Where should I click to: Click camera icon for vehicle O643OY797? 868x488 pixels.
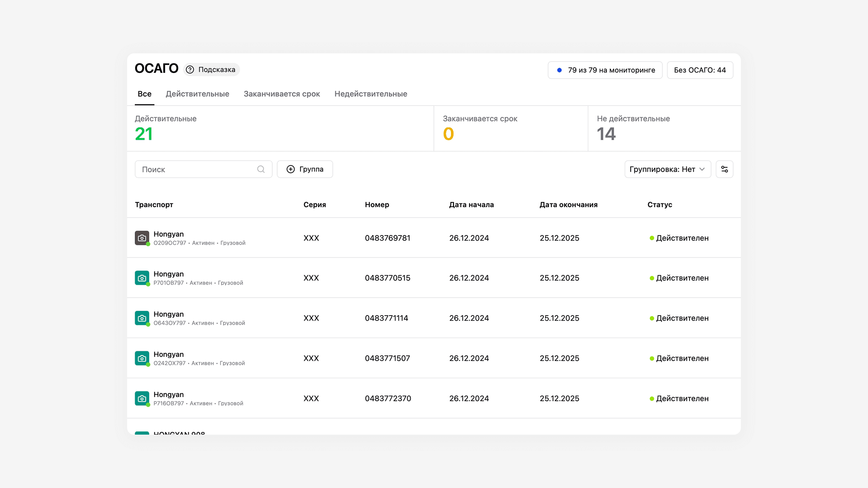142,318
